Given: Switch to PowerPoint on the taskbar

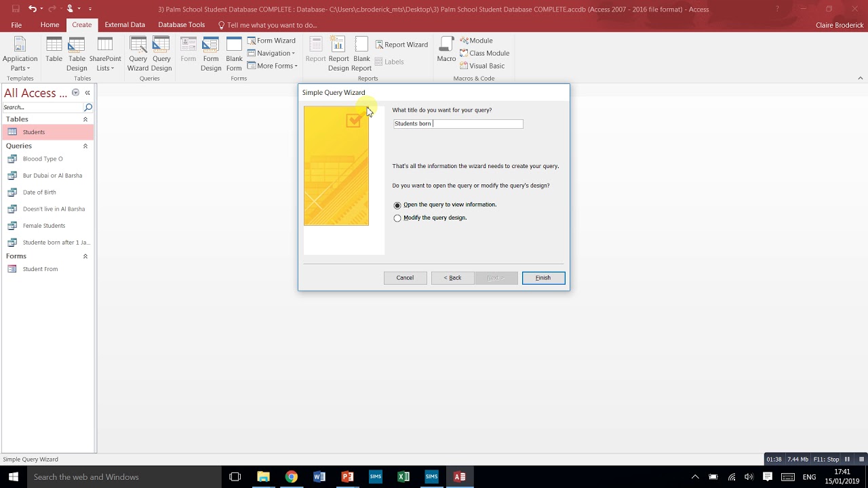Looking at the screenshot, I should 347,476.
